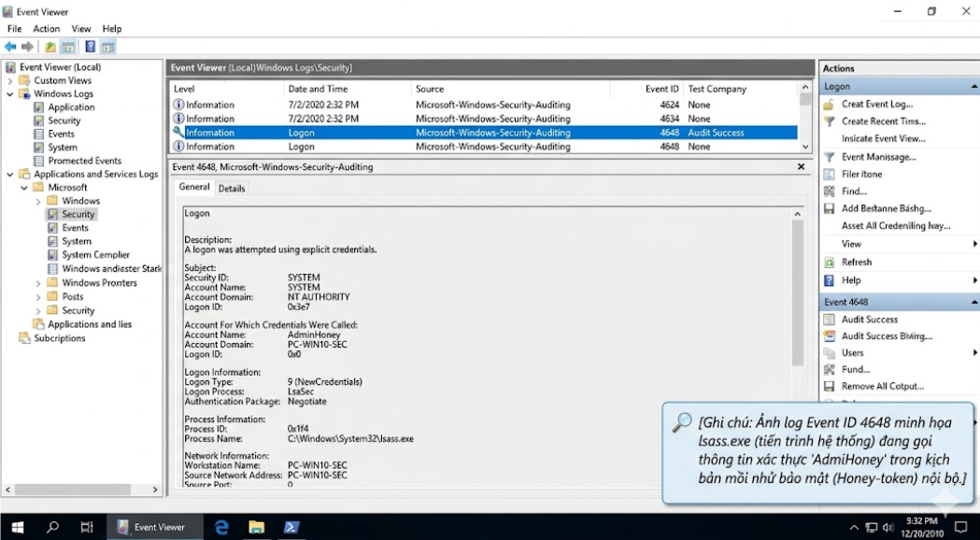980x540 pixels.
Task: Open the Windows Start button
Action: coord(18,528)
